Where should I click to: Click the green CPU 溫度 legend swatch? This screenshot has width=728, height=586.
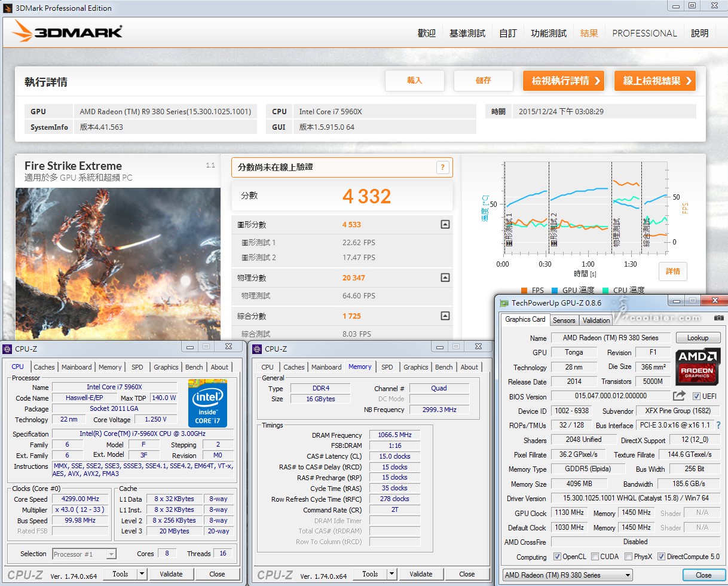click(605, 291)
